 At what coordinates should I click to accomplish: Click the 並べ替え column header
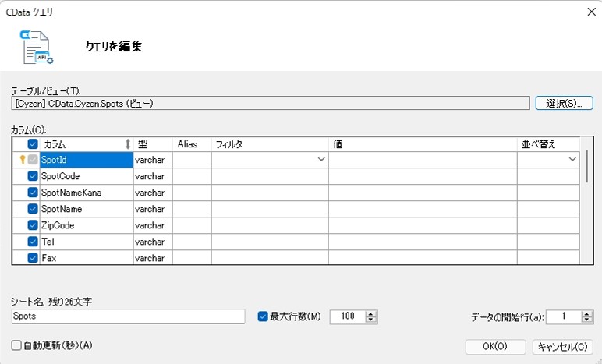click(x=548, y=144)
